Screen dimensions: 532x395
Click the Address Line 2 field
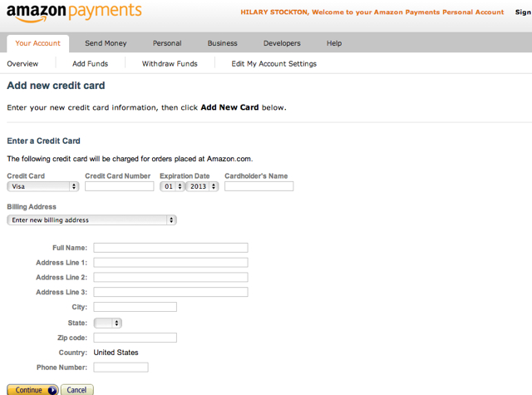[170, 277]
